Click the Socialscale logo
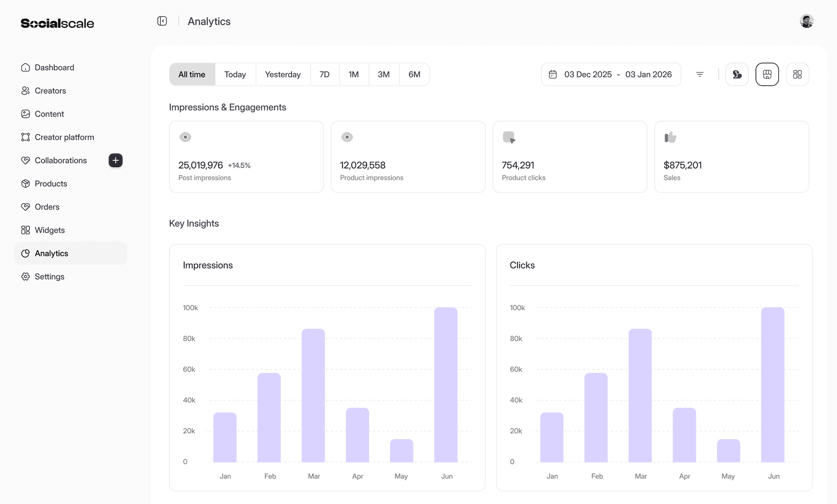This screenshot has width=837, height=504. point(57,23)
